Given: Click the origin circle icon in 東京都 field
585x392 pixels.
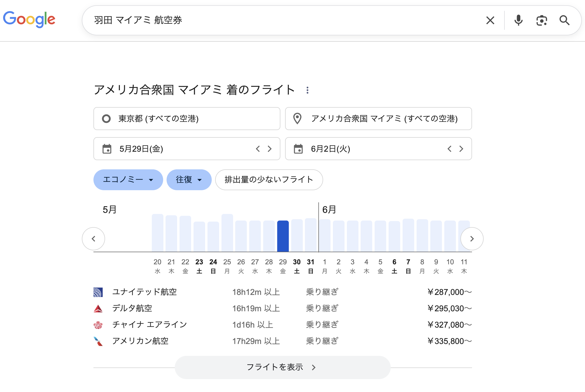Looking at the screenshot, I should click(106, 119).
